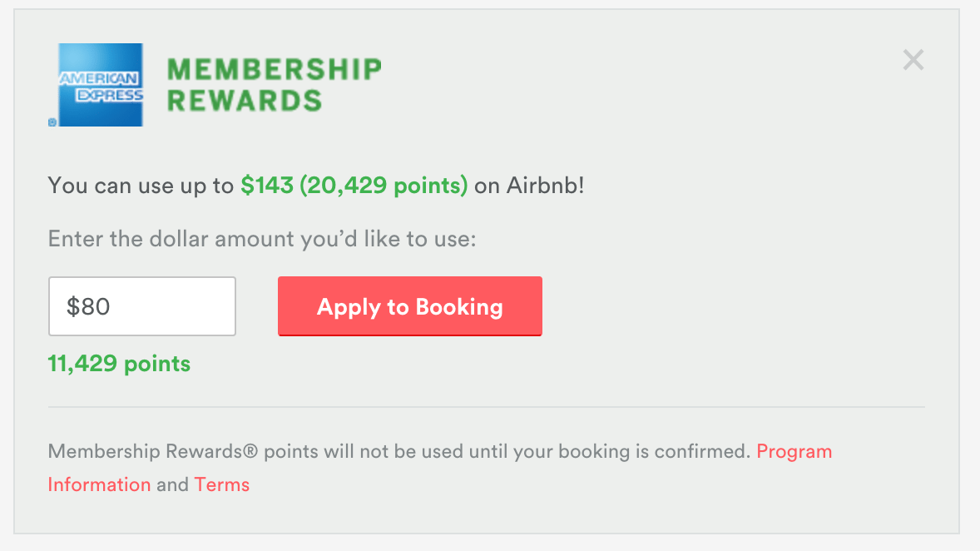Click the small badge below the Amex logo

(52, 122)
